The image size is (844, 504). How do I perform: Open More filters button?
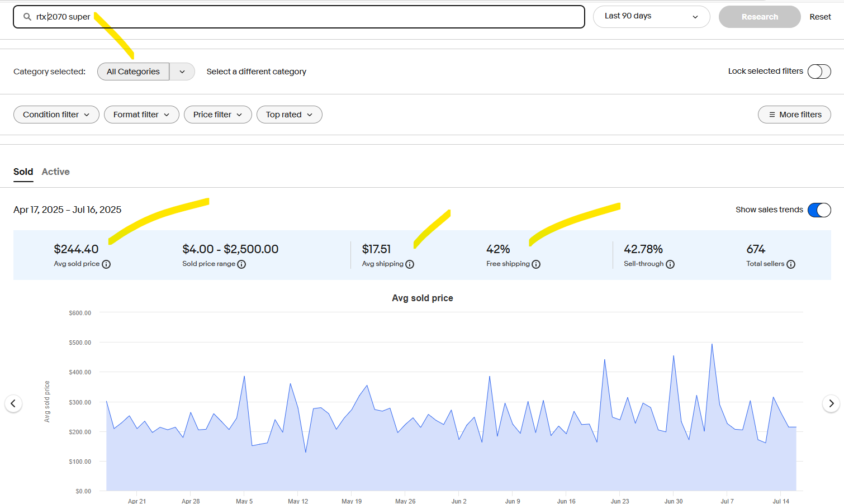[794, 115]
